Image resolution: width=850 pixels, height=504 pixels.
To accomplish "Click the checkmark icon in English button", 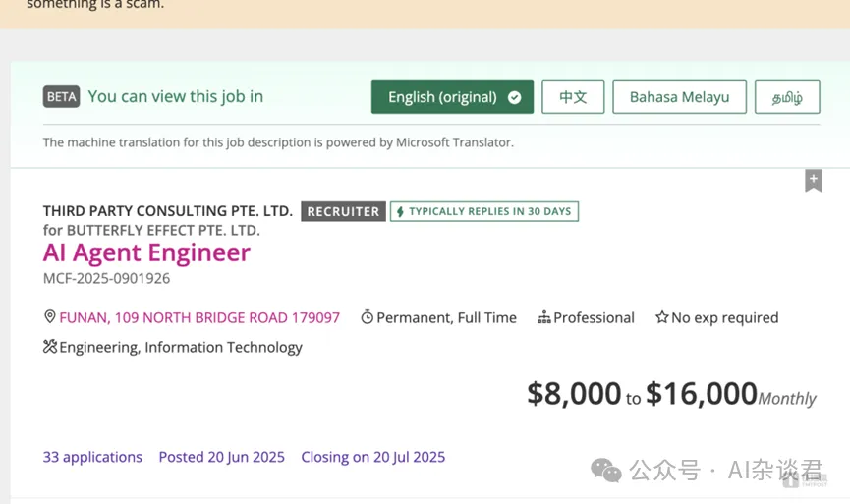I will tap(515, 97).
